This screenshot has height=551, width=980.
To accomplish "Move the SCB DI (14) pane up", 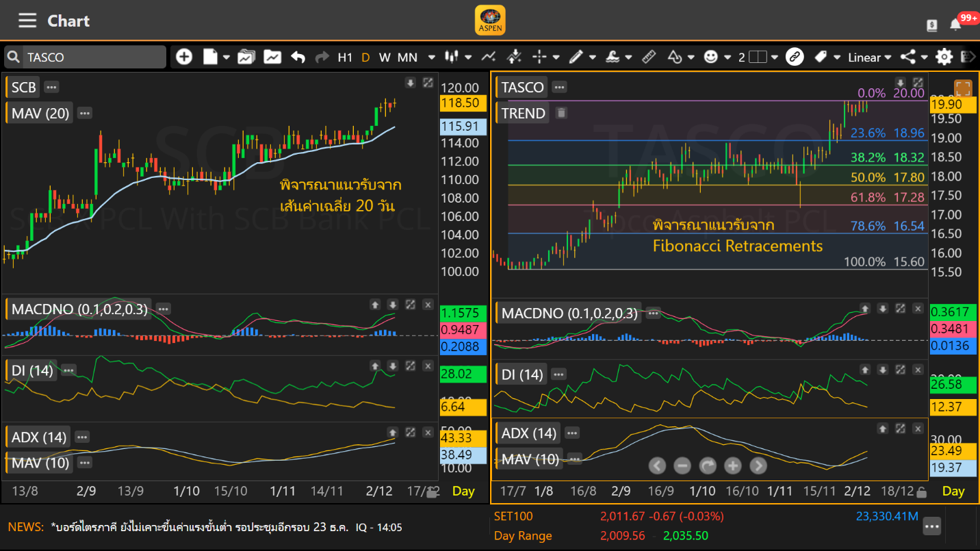I will pyautogui.click(x=375, y=366).
